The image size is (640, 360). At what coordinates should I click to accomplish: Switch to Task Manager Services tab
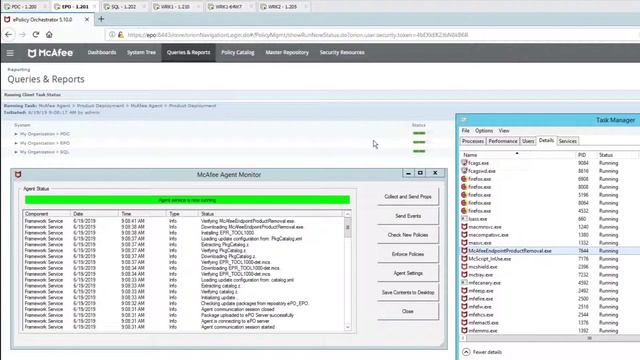pos(567,141)
